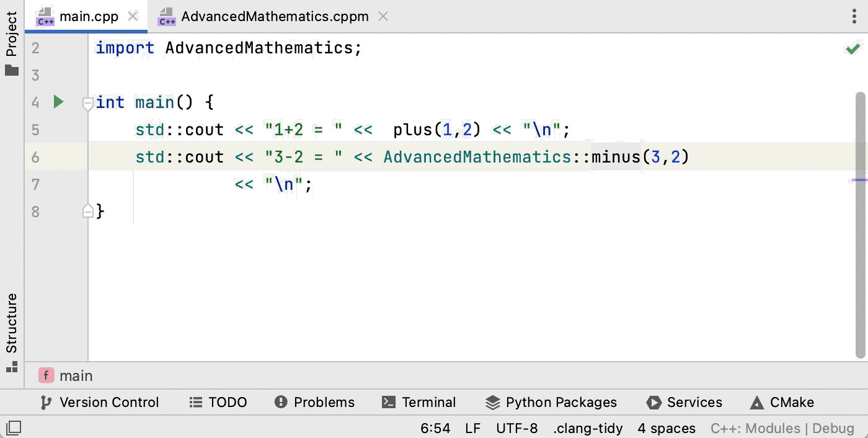The image size is (868, 438).
Task: Click the main breadcrumb above status bar
Action: pyautogui.click(x=76, y=375)
